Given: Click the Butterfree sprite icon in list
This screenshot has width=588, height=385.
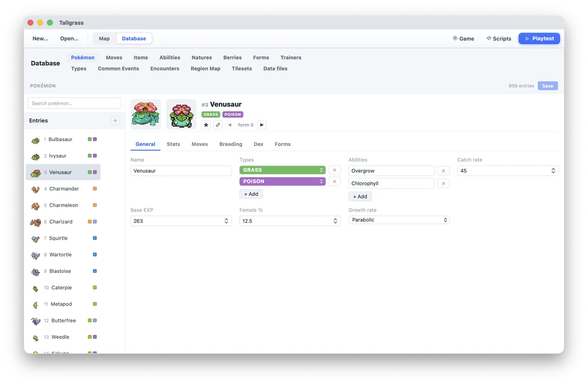Looking at the screenshot, I should coord(36,321).
